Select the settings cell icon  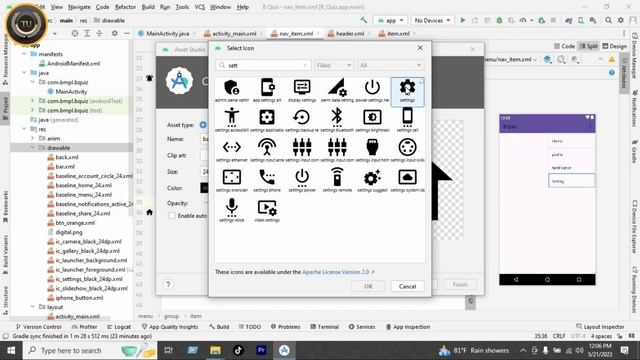[407, 120]
